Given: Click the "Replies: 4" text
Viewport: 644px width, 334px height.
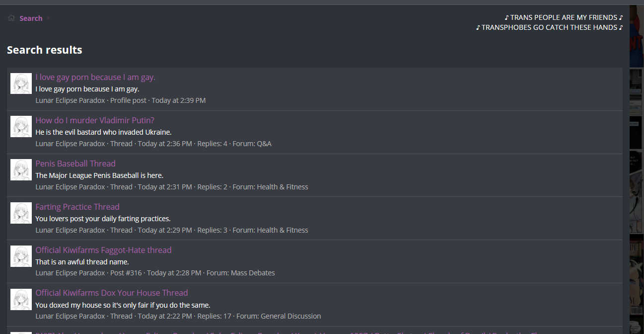Looking at the screenshot, I should click(213, 144).
